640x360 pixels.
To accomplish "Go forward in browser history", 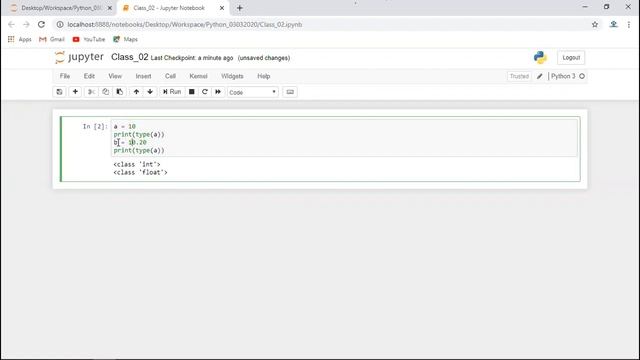I will coord(26,24).
